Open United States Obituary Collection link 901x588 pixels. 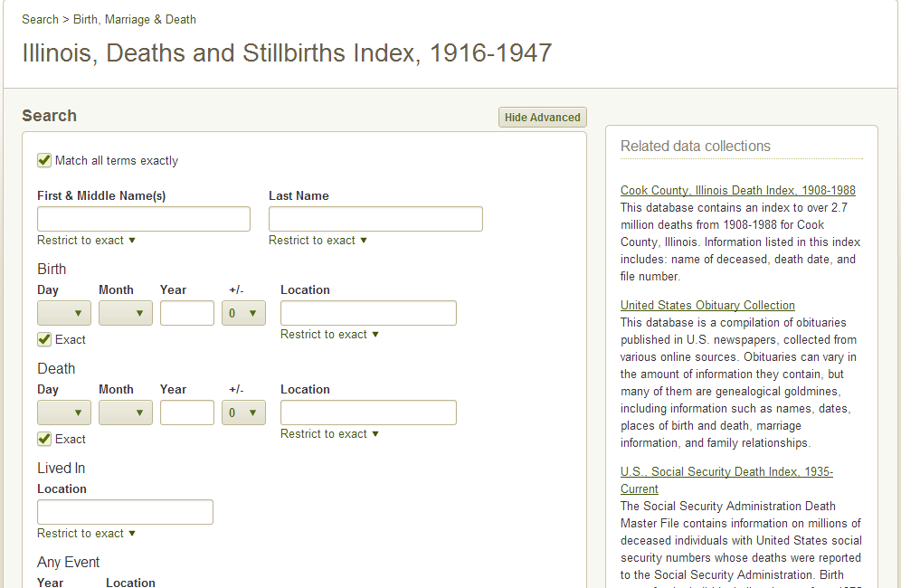pyautogui.click(x=707, y=305)
